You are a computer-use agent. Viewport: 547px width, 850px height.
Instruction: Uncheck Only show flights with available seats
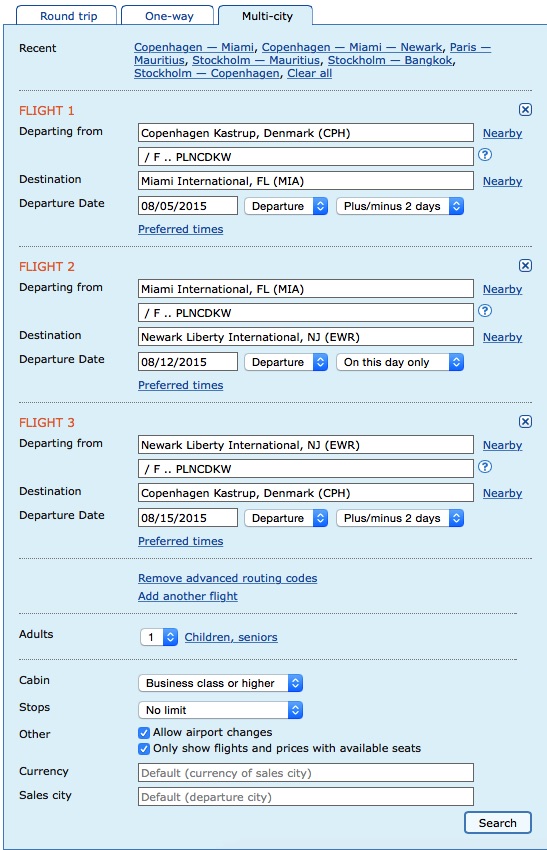(144, 749)
